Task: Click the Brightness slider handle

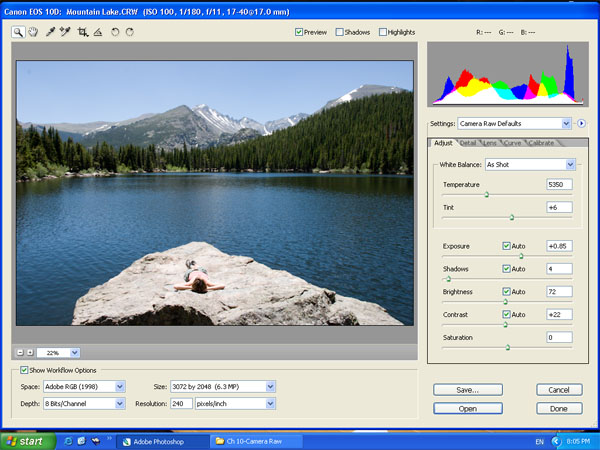Action: point(505,302)
